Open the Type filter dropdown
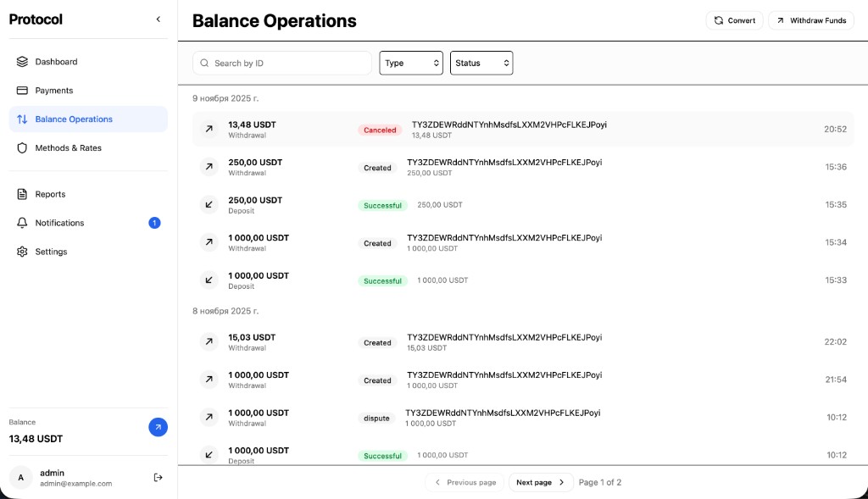868x499 pixels. point(411,63)
